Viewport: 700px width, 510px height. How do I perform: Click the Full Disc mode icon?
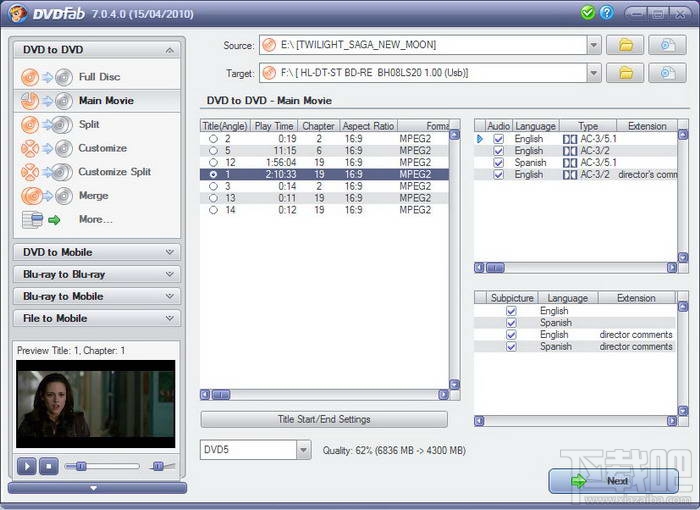(46, 77)
